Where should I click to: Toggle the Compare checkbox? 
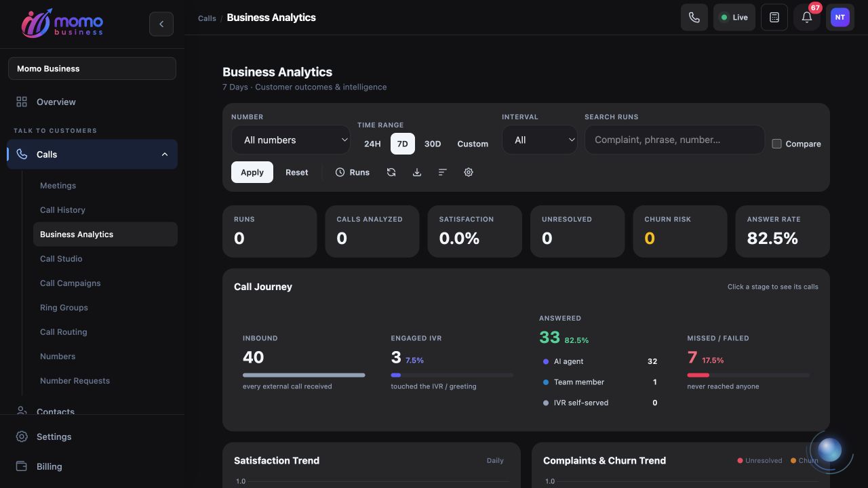tap(777, 144)
